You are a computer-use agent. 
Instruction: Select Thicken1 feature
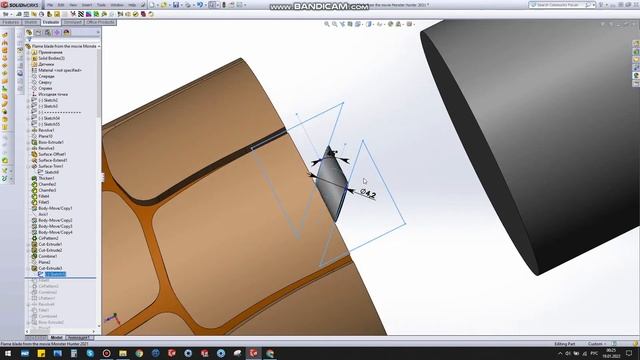pos(47,178)
